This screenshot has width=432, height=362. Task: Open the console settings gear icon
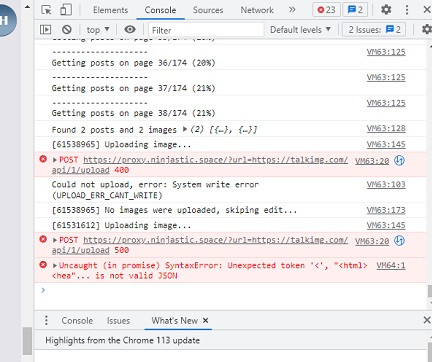pyautogui.click(x=427, y=29)
